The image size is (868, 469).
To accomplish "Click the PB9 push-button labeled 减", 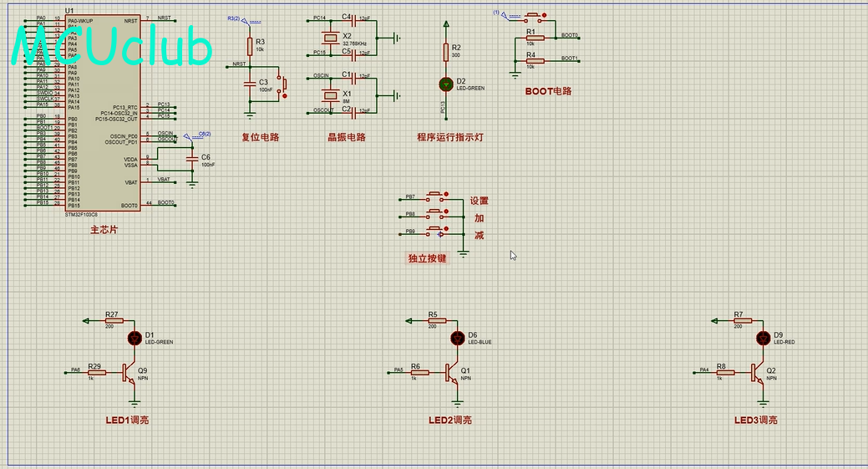I will pos(437,232).
